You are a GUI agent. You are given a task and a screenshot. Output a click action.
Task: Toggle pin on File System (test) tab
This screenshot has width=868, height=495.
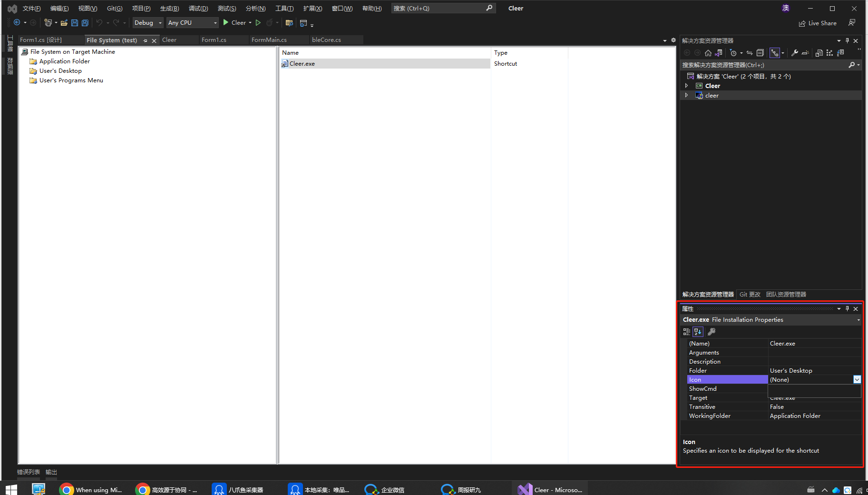[x=145, y=40]
